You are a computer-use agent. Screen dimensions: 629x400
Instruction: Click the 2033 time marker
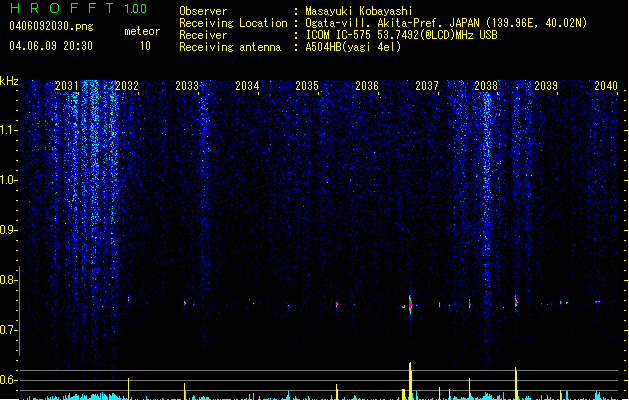click(x=187, y=86)
